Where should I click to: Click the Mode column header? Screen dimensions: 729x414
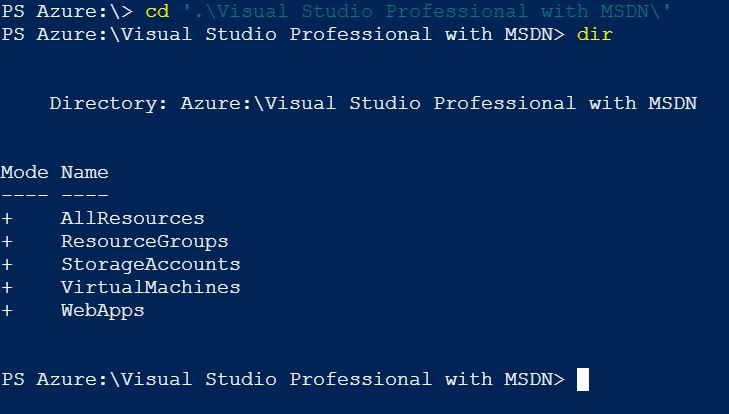(x=25, y=173)
